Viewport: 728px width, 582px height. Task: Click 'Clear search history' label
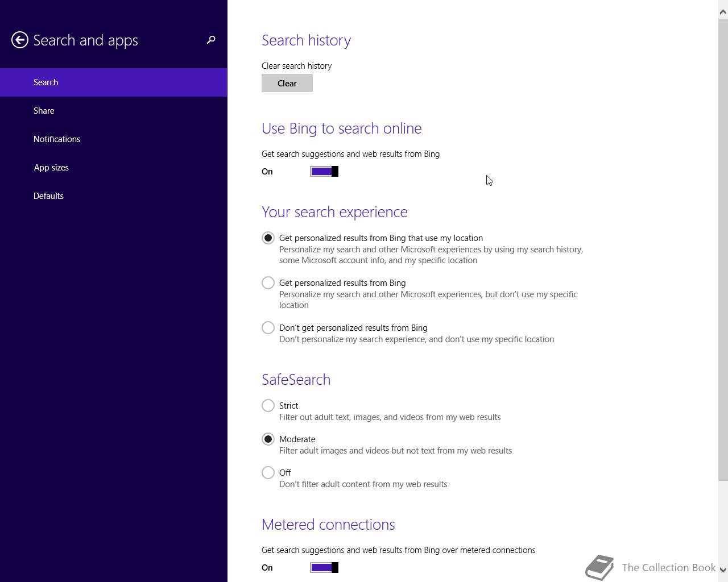[297, 66]
